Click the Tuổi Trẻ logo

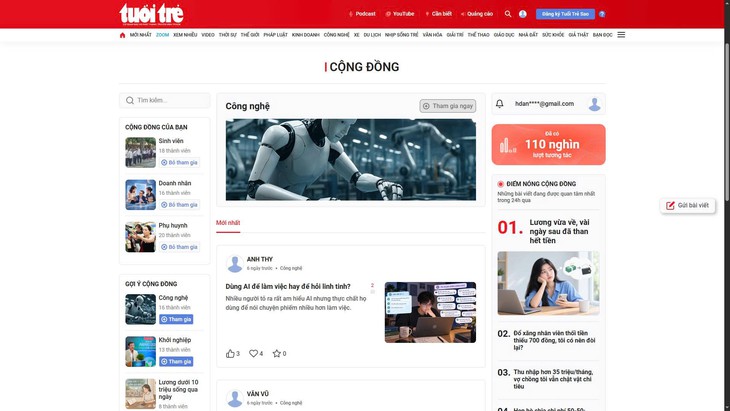coord(151,13)
